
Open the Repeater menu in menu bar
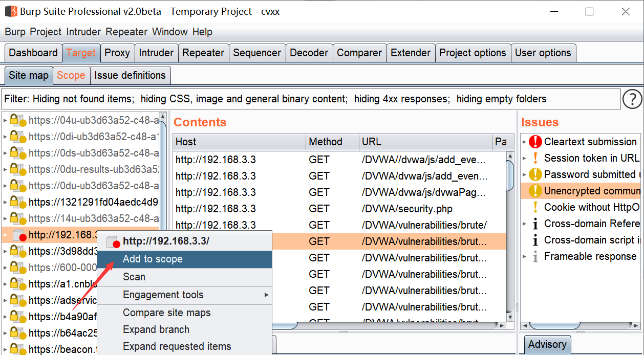pyautogui.click(x=126, y=32)
